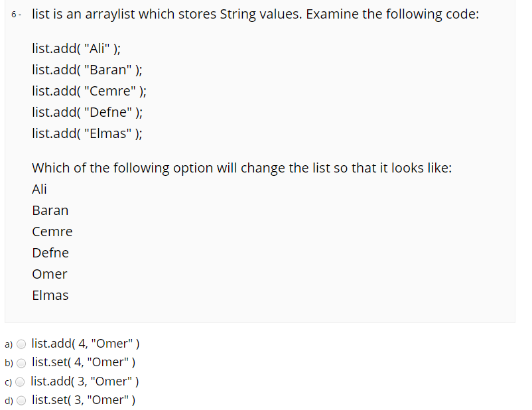Select radio button for option a
Screen dimensions: 532x410
click(x=21, y=344)
